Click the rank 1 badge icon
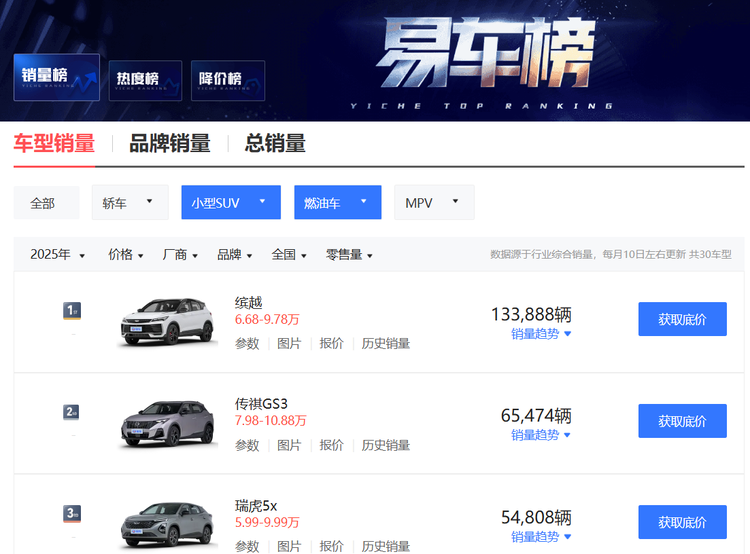The height and width of the screenshot is (554, 750). pos(71,311)
